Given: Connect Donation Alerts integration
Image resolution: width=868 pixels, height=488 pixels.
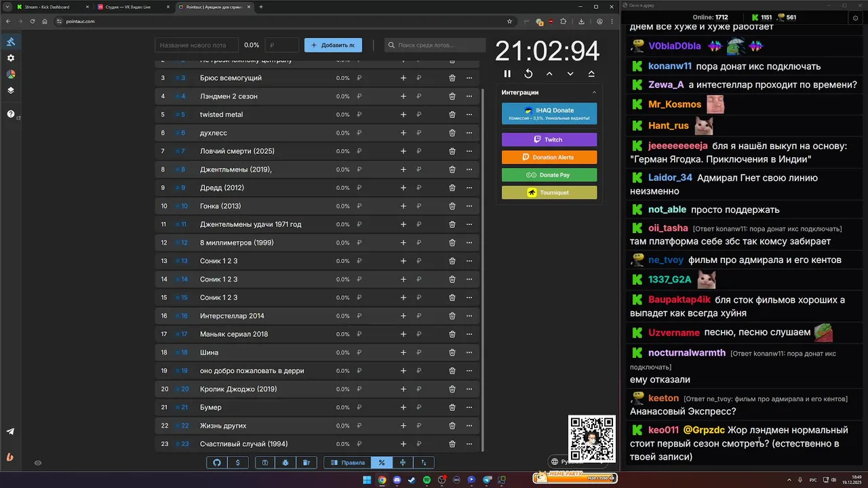Looking at the screenshot, I should point(549,157).
